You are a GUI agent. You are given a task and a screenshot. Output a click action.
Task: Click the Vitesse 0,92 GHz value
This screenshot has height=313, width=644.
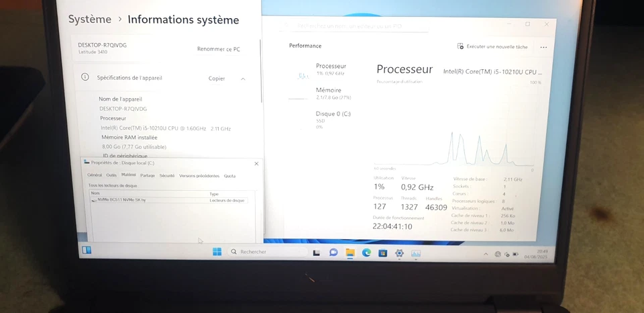click(417, 187)
